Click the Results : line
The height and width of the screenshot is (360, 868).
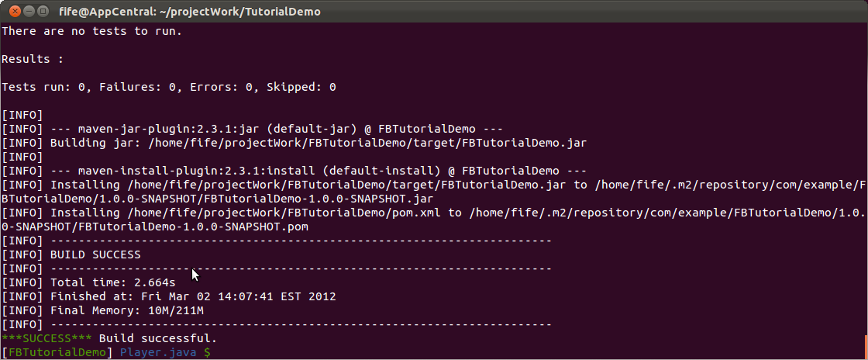(33, 59)
